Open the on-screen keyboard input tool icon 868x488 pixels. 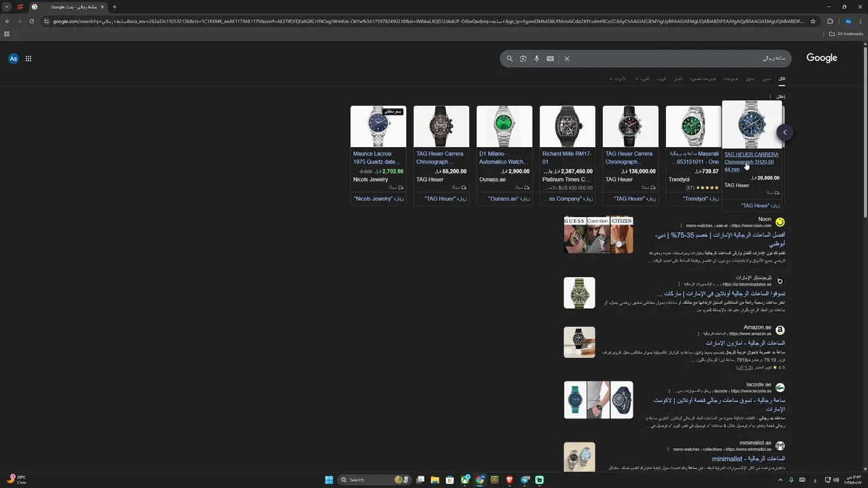(550, 59)
